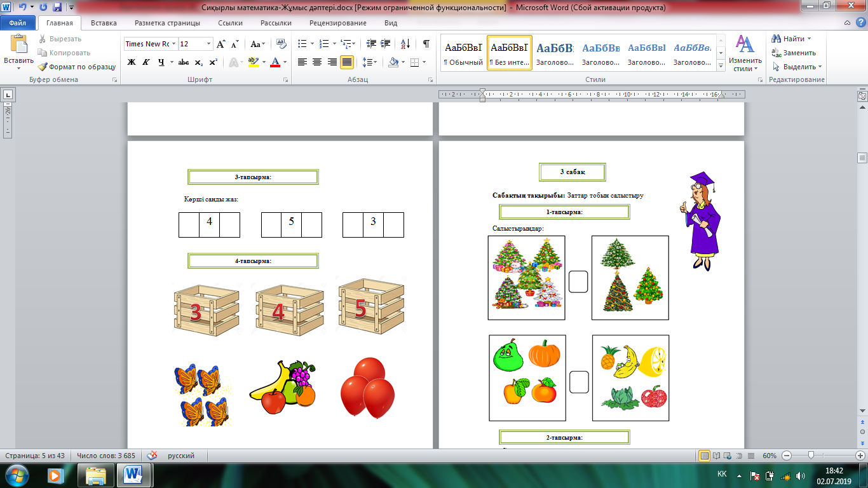Viewport: 868px width, 488px height.
Task: Apply the red font color
Action: (x=275, y=62)
